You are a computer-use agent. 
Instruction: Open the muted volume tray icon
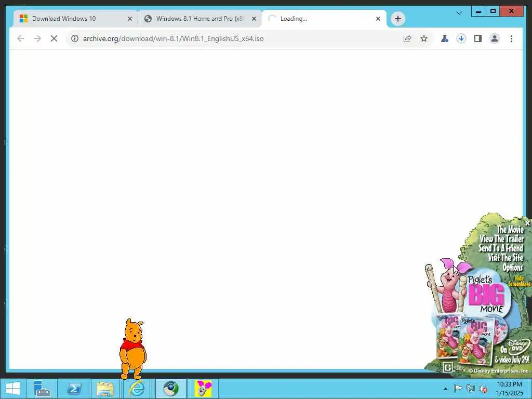point(483,389)
